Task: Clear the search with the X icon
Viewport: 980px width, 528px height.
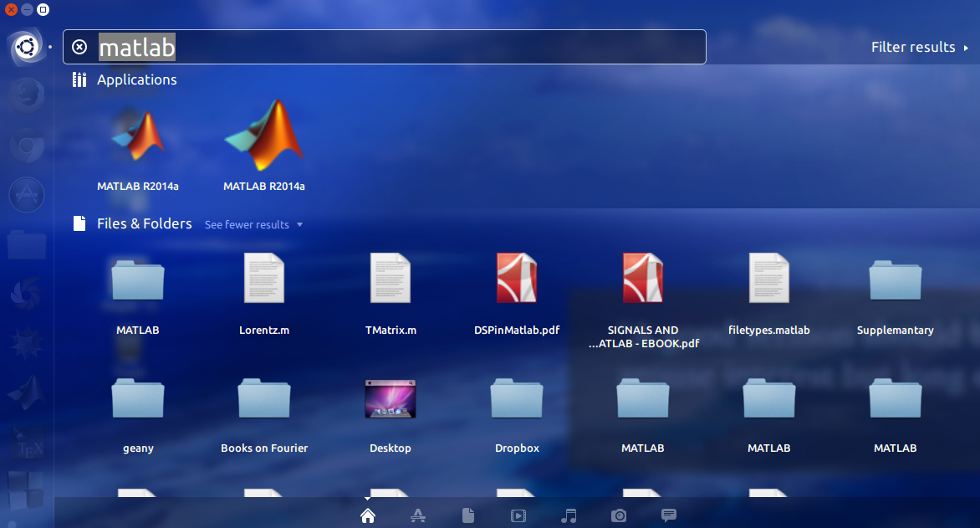Action: 79,47
